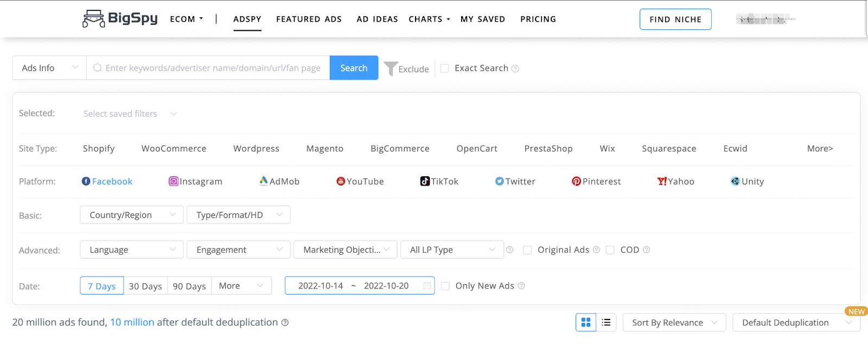Check the COD checkbox

pyautogui.click(x=610, y=250)
